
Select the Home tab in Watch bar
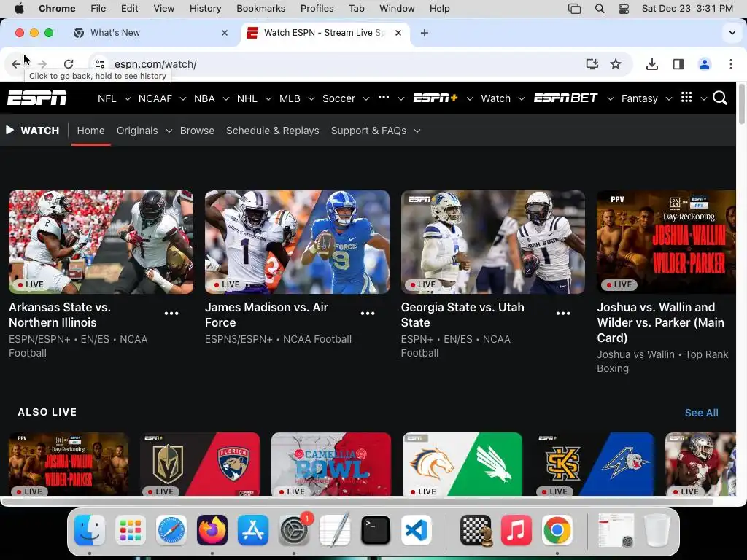(x=91, y=131)
